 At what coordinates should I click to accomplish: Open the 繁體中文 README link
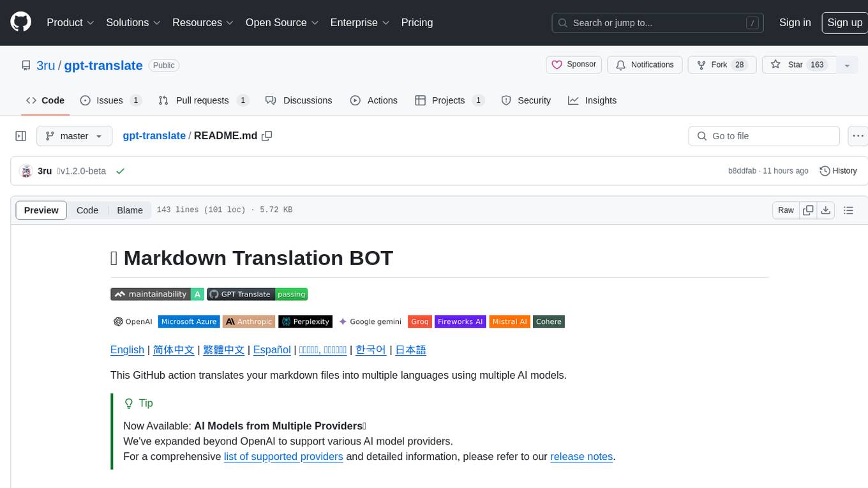(x=224, y=349)
